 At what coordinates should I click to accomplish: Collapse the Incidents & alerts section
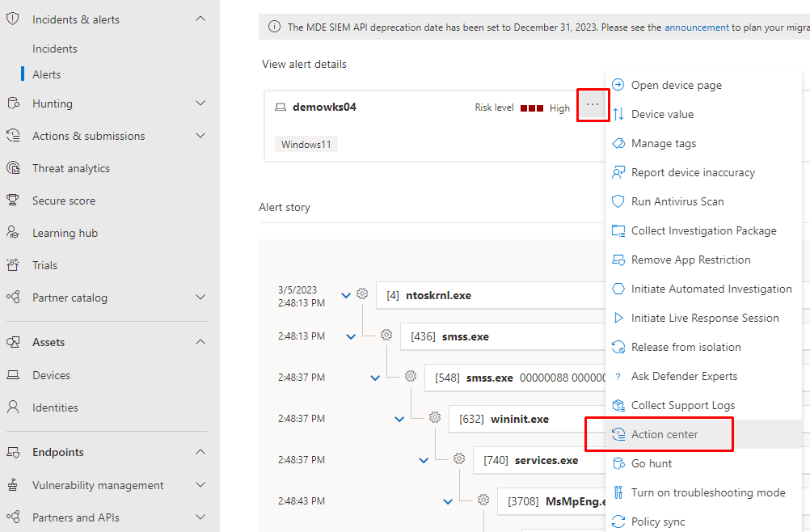200,19
